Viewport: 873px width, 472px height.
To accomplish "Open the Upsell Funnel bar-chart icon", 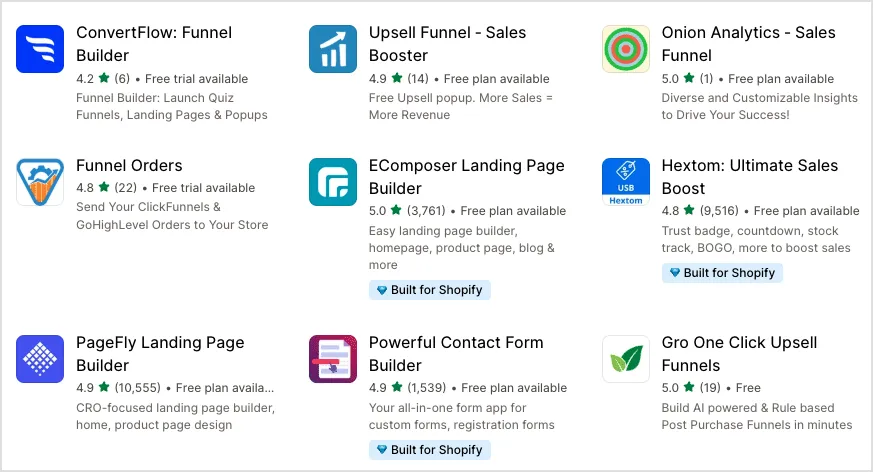I will click(x=333, y=48).
